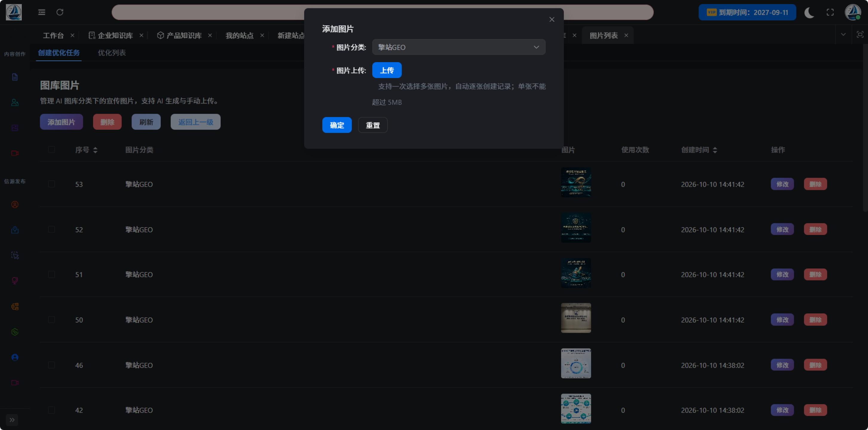Check the row 50 checkbox

(52, 320)
